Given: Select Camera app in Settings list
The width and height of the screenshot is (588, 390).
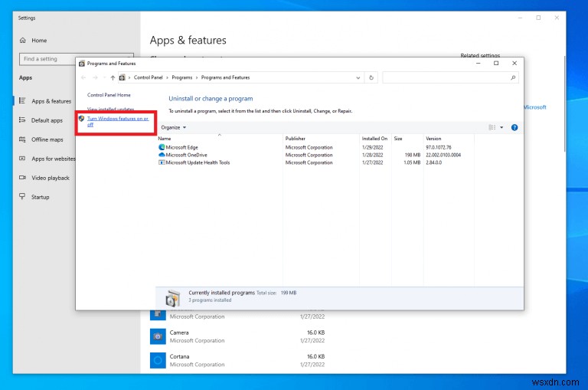Looking at the screenshot, I should [x=238, y=336].
